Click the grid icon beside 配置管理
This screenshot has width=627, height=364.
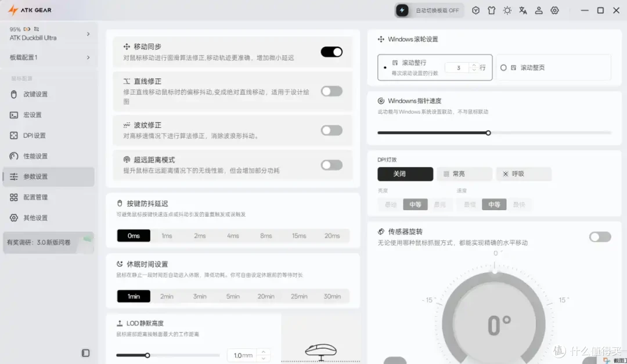coord(13,197)
